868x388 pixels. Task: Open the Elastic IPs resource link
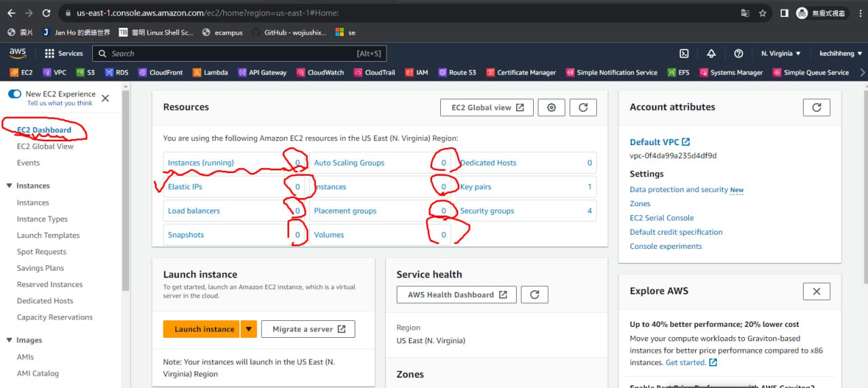pyautogui.click(x=185, y=187)
